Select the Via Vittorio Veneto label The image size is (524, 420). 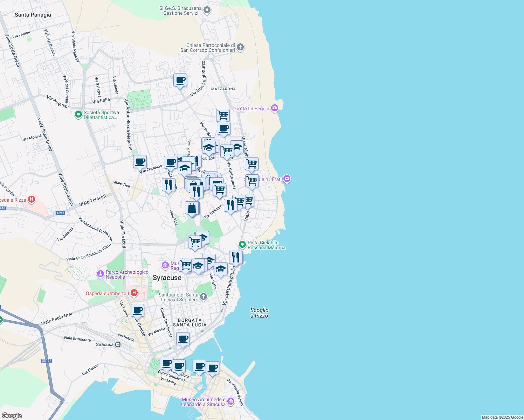[x=235, y=392]
